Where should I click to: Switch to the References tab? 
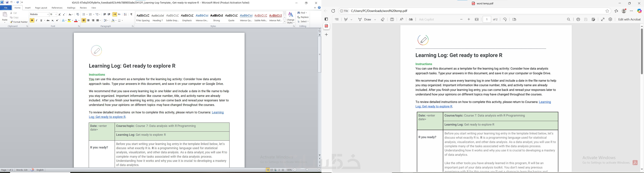point(57,8)
